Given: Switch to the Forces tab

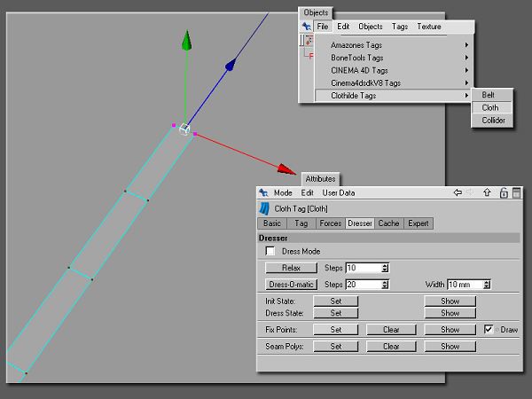Looking at the screenshot, I should (331, 223).
